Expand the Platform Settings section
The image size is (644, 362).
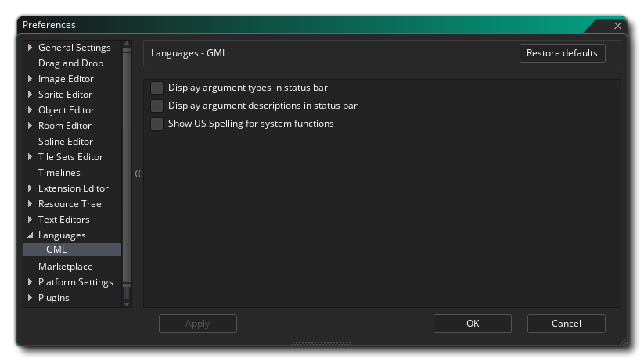(31, 282)
